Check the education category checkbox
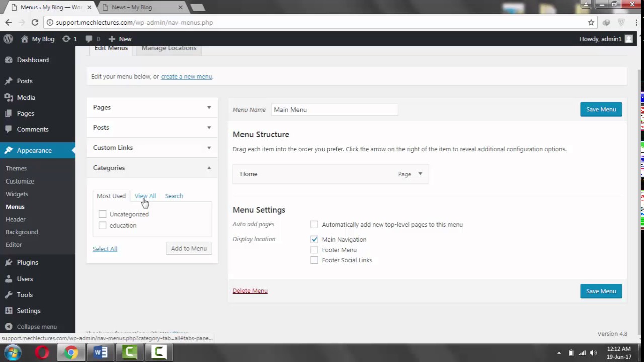Viewport: 644px width, 362px height. tap(102, 225)
